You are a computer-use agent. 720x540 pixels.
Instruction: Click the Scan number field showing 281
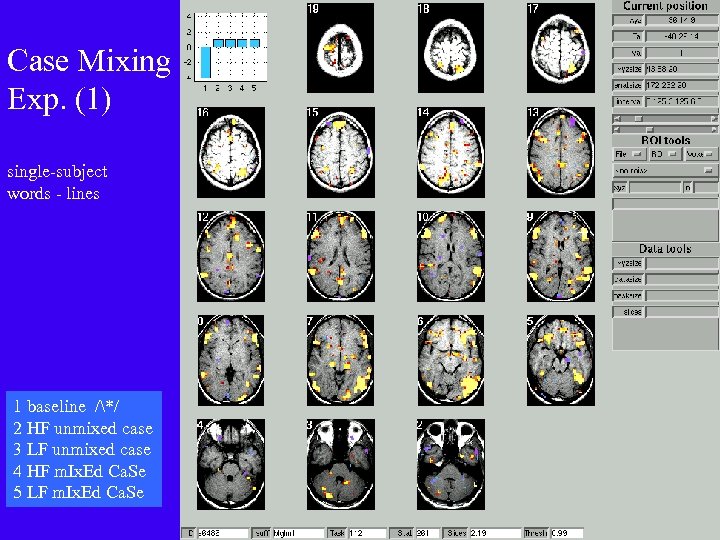click(x=428, y=533)
